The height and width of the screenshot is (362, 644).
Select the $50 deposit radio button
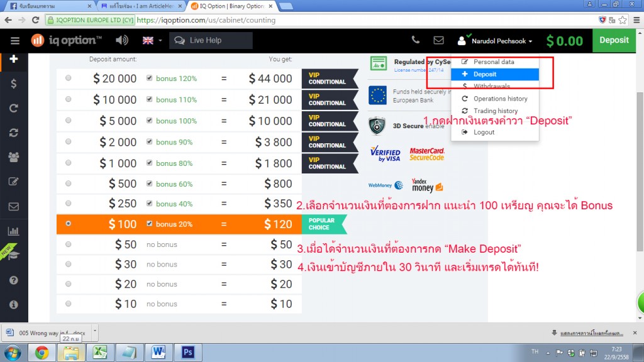68,244
